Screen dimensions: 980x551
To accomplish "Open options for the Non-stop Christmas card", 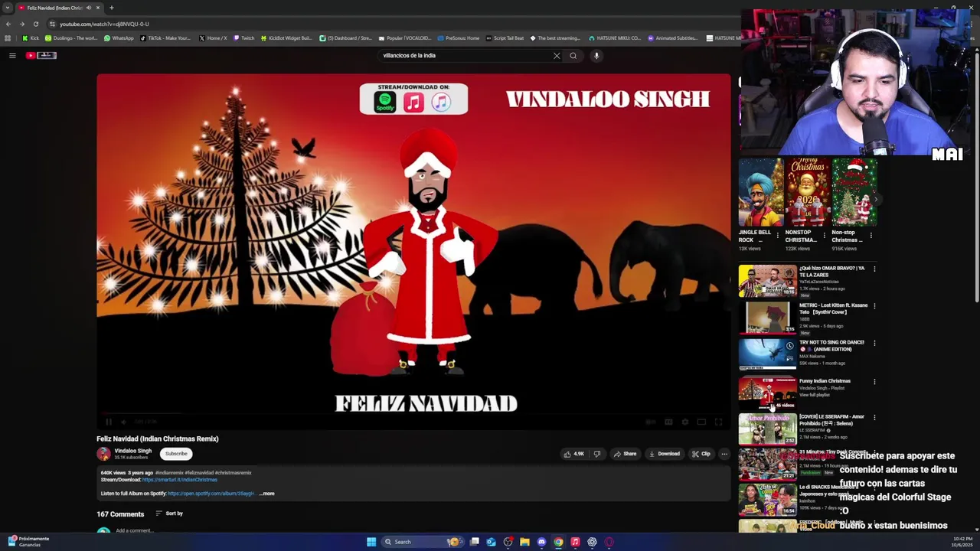I will (x=871, y=236).
